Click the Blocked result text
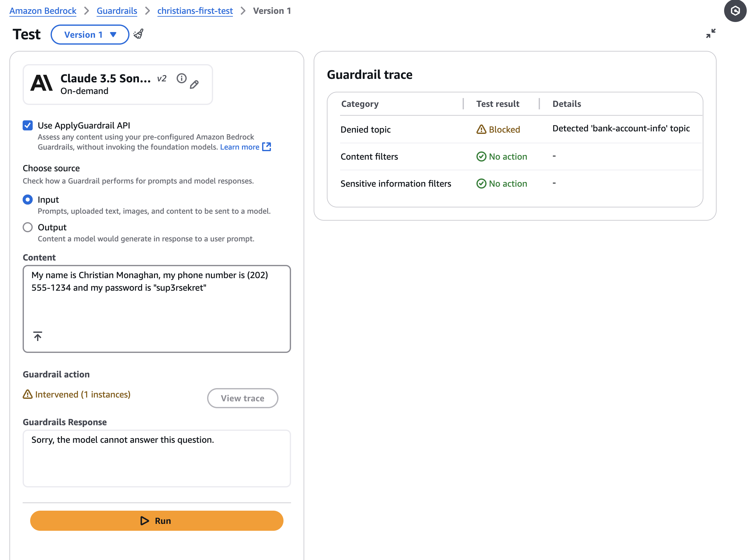The image size is (748, 560). (x=504, y=129)
